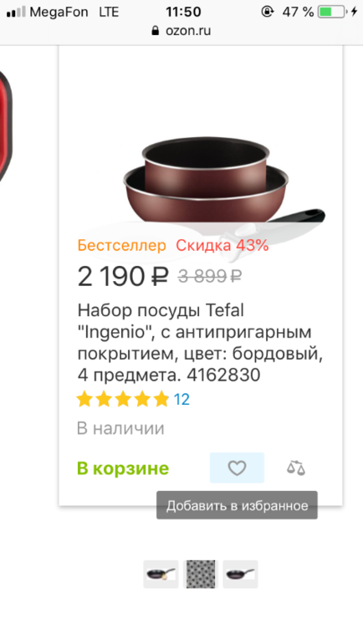This screenshot has width=363, height=644.
Task: Click the green В корзине button
Action: [x=123, y=468]
